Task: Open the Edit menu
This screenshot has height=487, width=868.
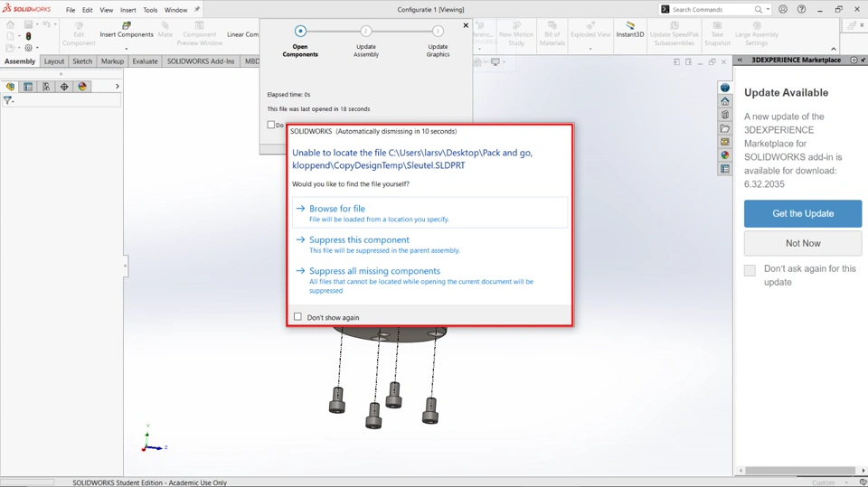Action: pos(88,10)
